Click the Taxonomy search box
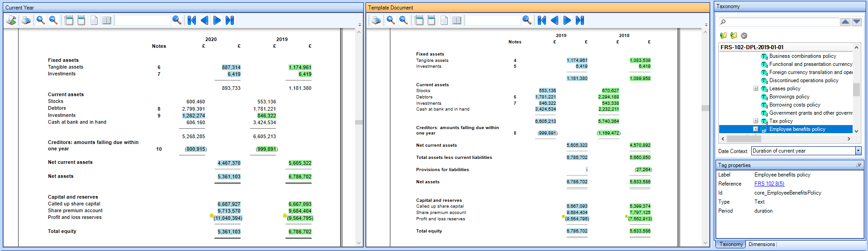 pyautogui.click(x=778, y=22)
